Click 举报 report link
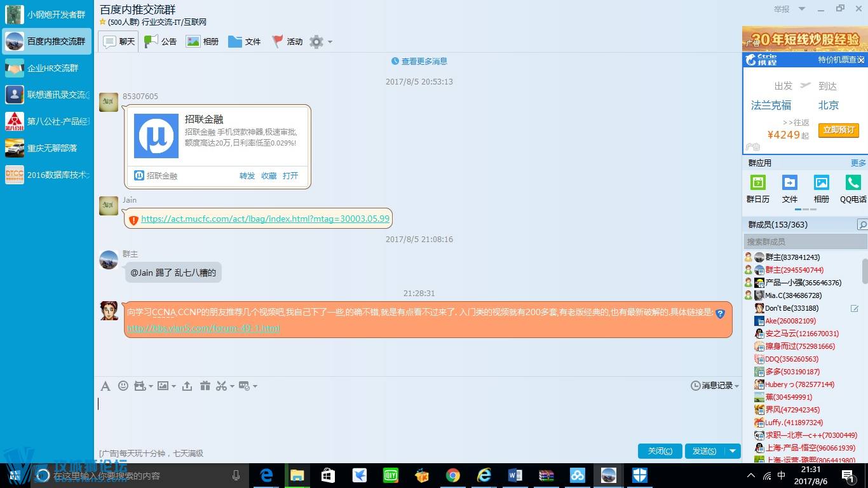 pos(782,10)
